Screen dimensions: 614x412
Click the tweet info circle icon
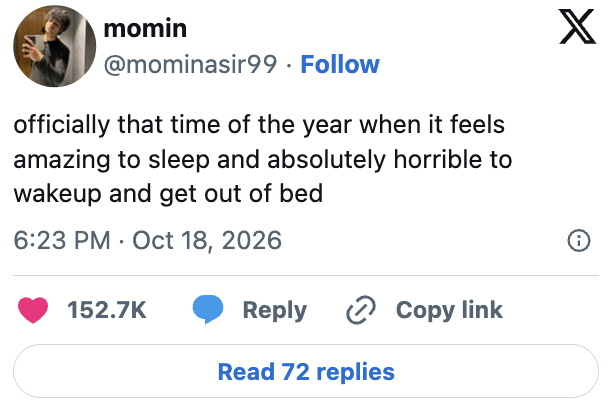pos(579,240)
